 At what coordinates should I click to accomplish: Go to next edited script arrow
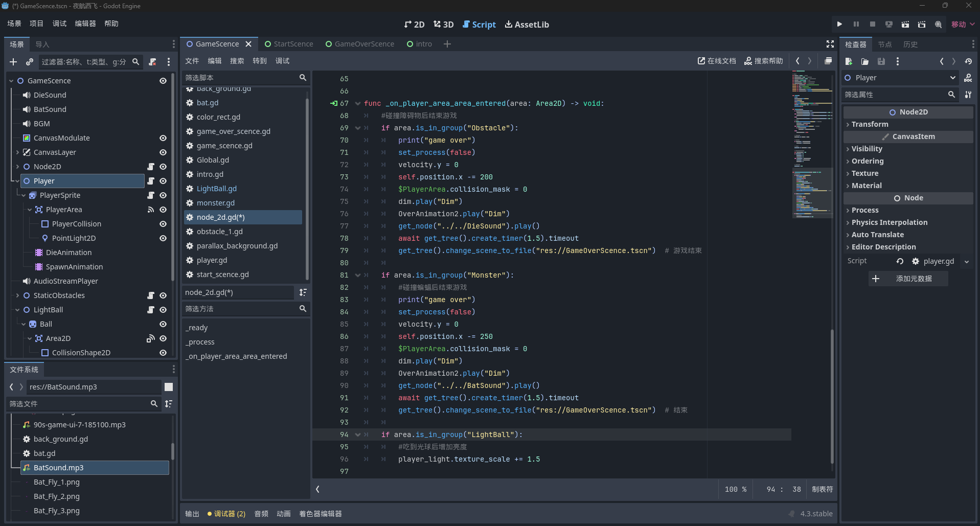(810, 61)
